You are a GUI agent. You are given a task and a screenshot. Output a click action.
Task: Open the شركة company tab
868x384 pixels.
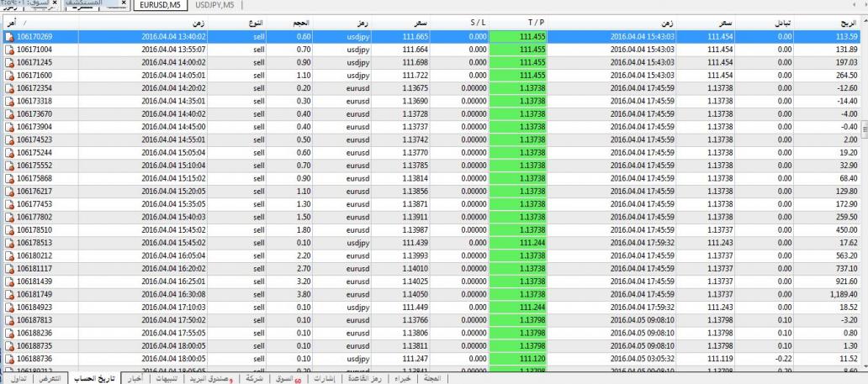(x=255, y=379)
